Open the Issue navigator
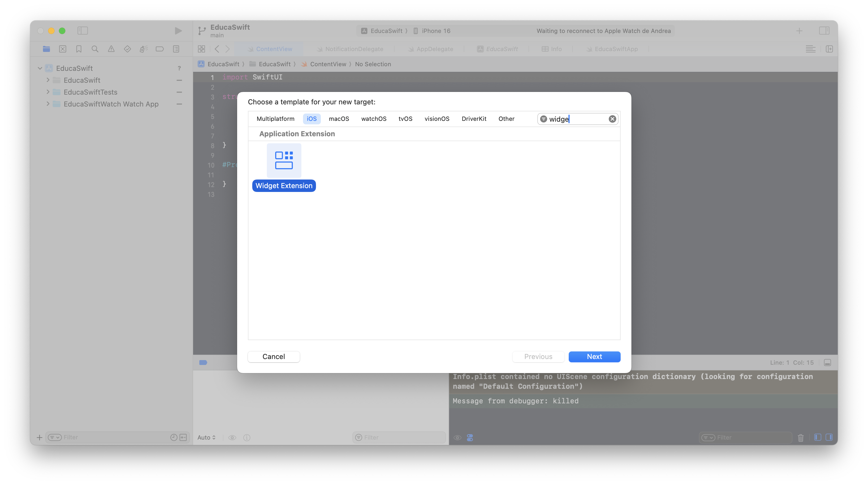 pyautogui.click(x=111, y=49)
